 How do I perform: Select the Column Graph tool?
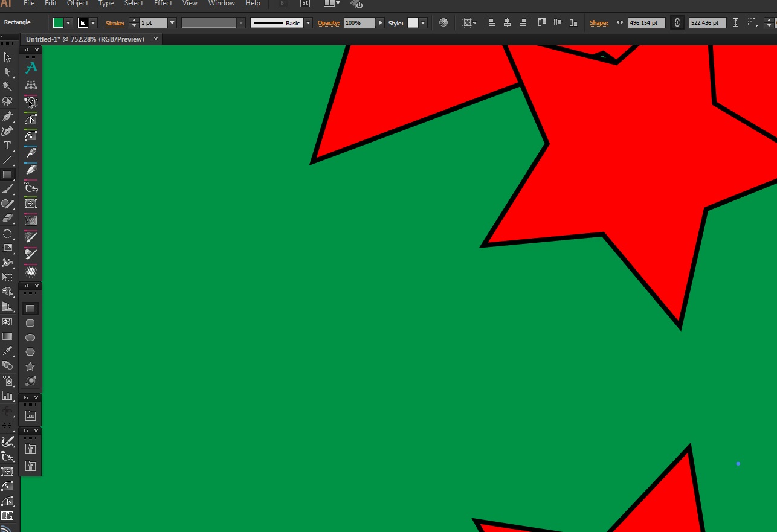pos(7,396)
